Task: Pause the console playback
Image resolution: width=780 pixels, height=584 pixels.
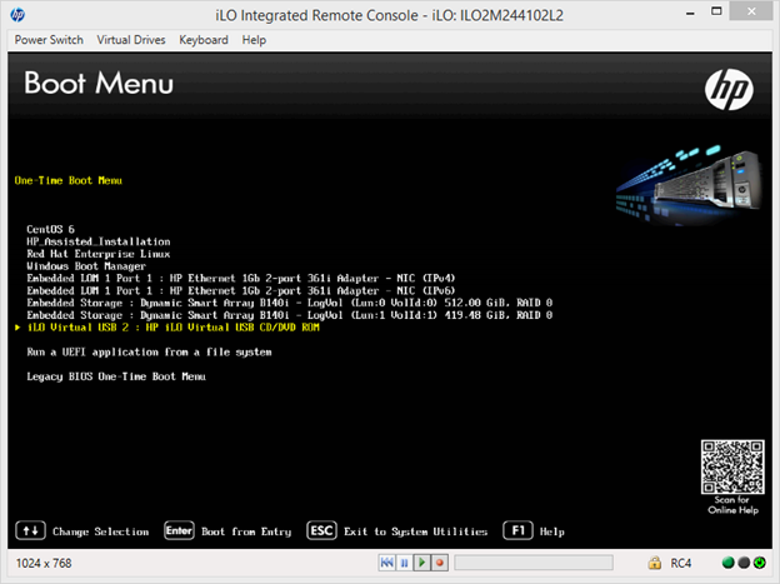Action: [404, 563]
